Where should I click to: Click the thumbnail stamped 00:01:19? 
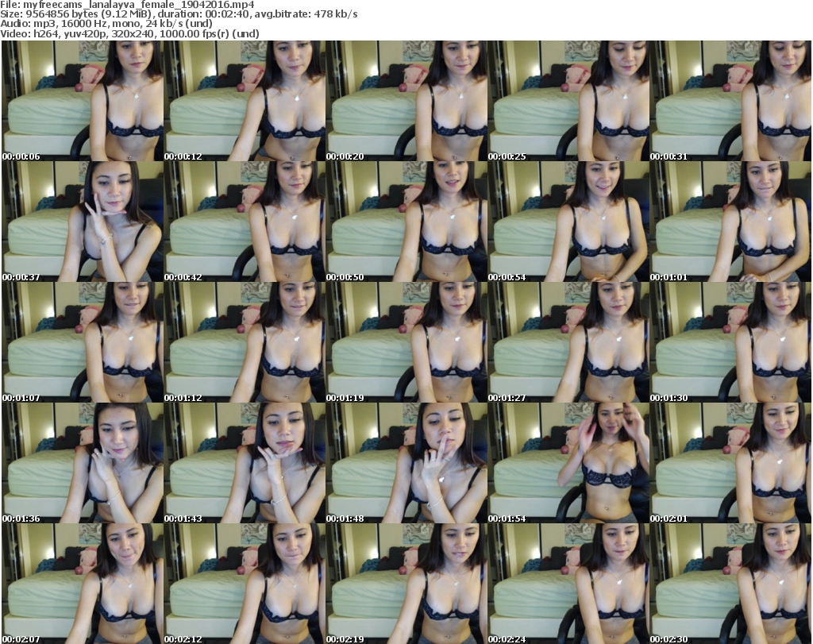tap(406, 342)
